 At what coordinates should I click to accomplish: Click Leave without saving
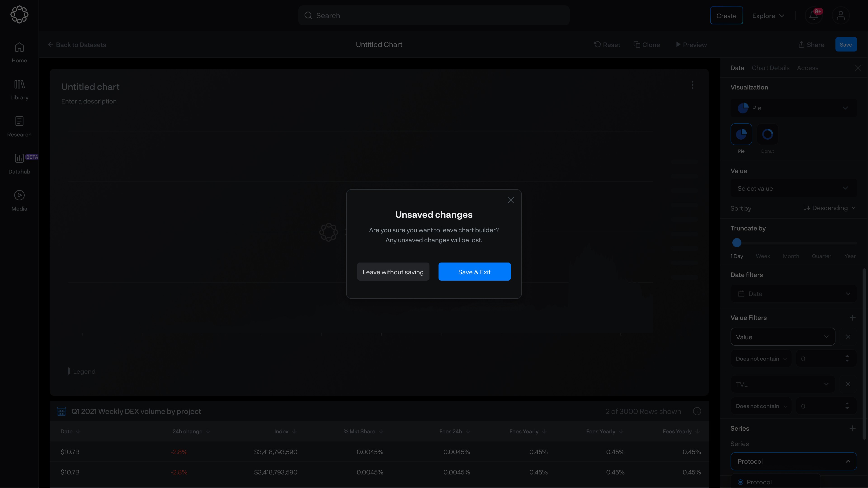point(393,272)
